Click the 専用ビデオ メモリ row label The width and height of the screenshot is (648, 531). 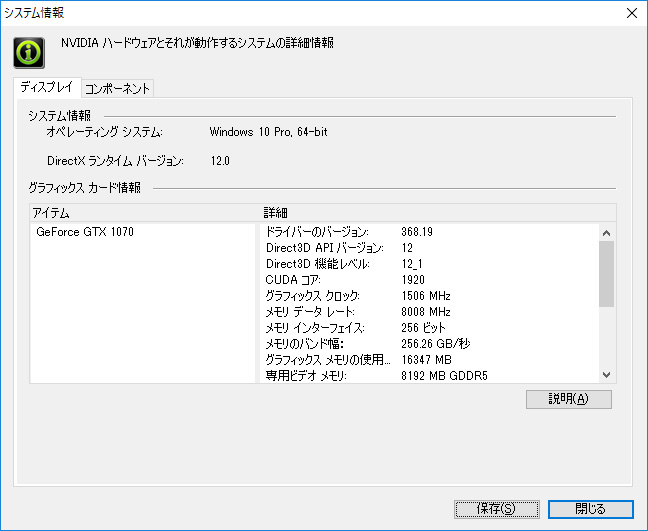tap(306, 376)
